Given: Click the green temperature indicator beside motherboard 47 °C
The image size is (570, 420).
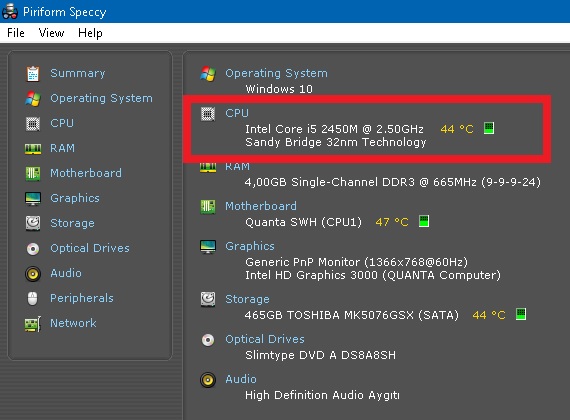Looking at the screenshot, I should click(424, 221).
